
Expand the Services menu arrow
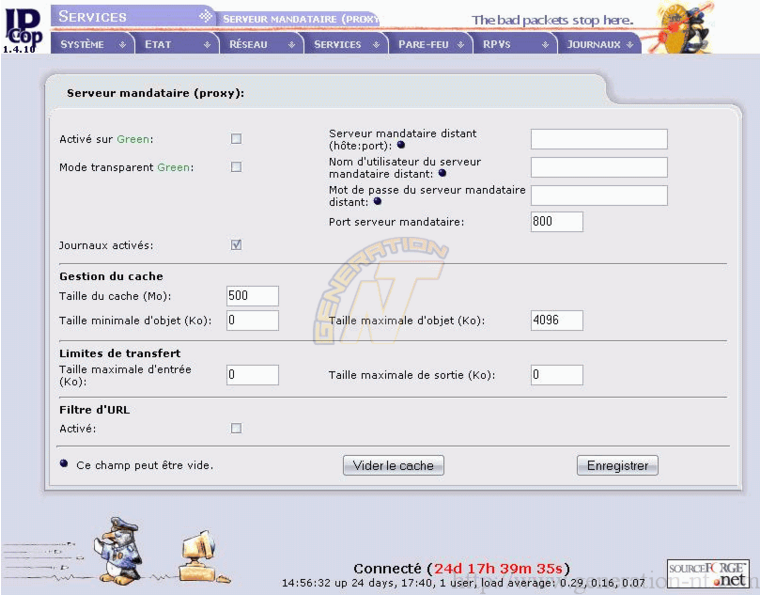tap(376, 45)
